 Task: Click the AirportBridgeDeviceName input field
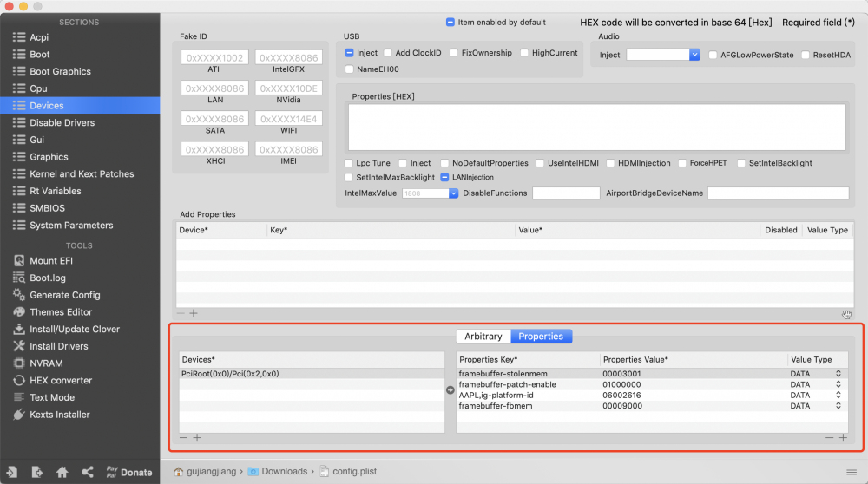pos(778,193)
